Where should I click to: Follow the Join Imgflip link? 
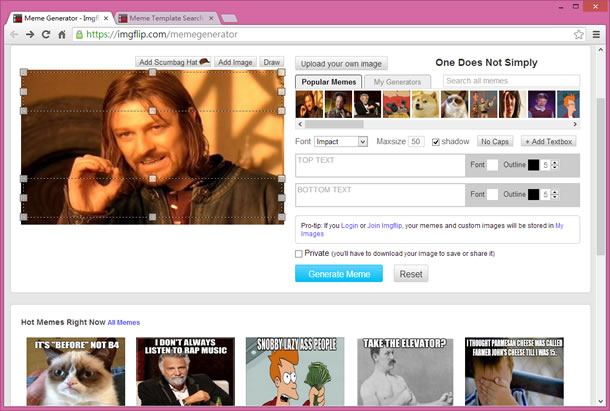pos(384,226)
